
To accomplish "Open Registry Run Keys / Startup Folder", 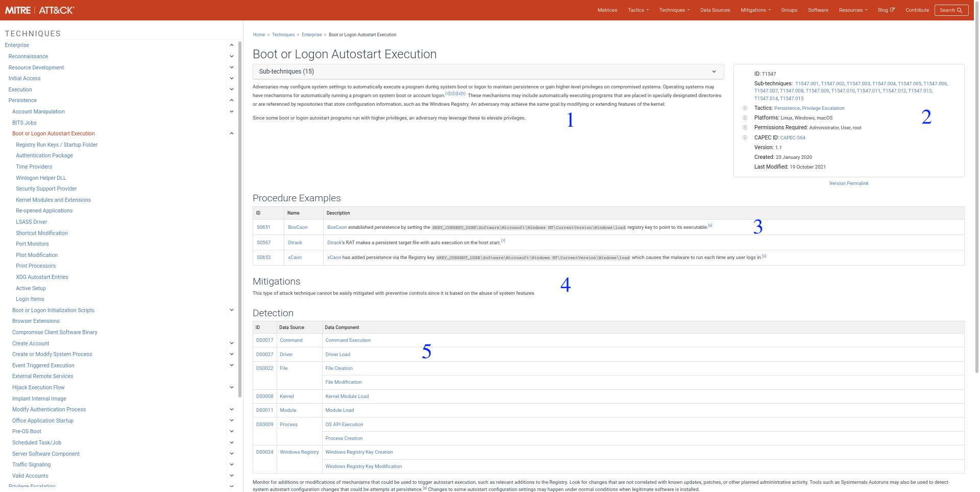I will 57,145.
